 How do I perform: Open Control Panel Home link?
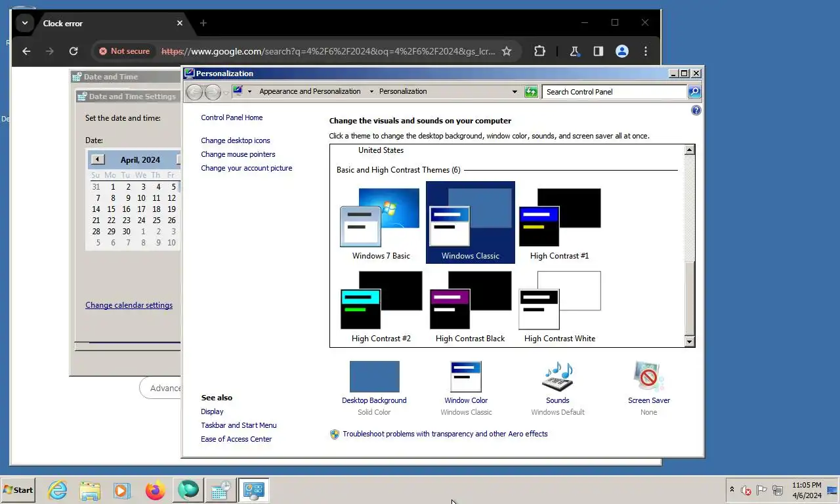coord(232,117)
